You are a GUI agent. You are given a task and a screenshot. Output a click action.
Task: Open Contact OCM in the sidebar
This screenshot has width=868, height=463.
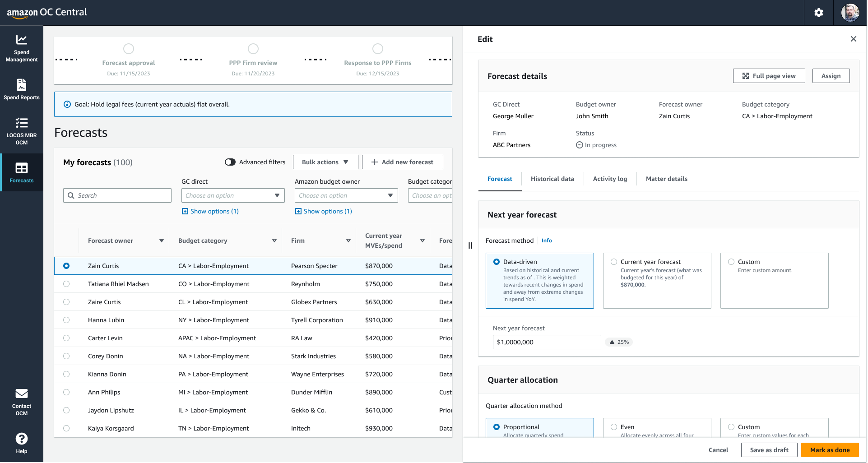coord(22,402)
